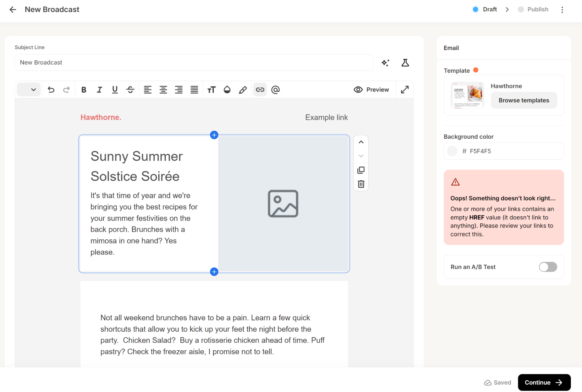Viewport: 582px width, 392px height.
Task: Click the flask A/B subject test icon
Action: [x=405, y=63]
